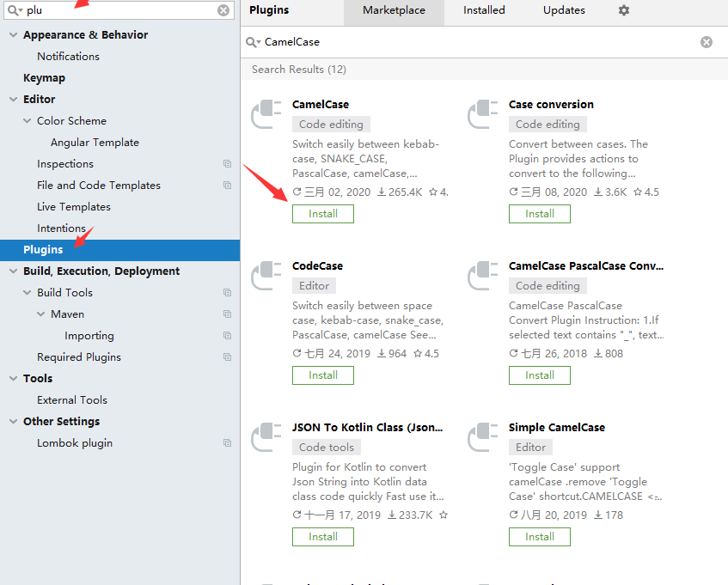Open Inspections settings
This screenshot has height=585, width=728.
coord(65,164)
